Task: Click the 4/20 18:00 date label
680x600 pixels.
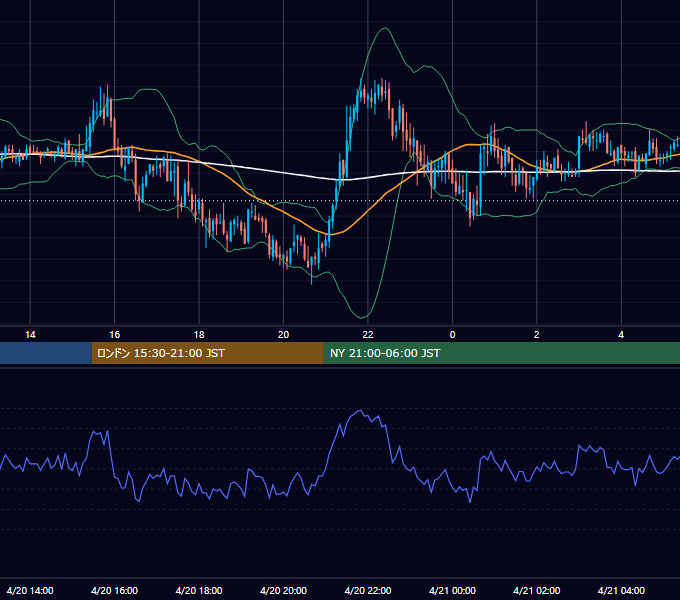Action: click(199, 590)
